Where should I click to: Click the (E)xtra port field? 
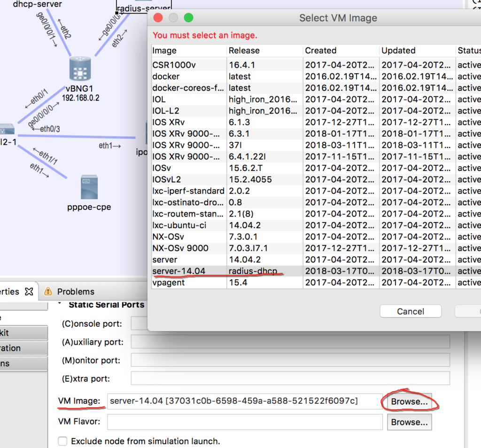coord(290,378)
